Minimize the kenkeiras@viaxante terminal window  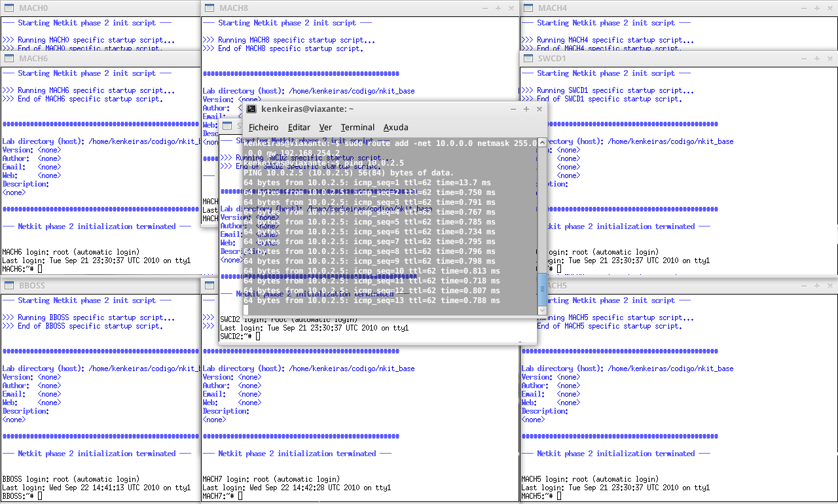click(x=513, y=109)
